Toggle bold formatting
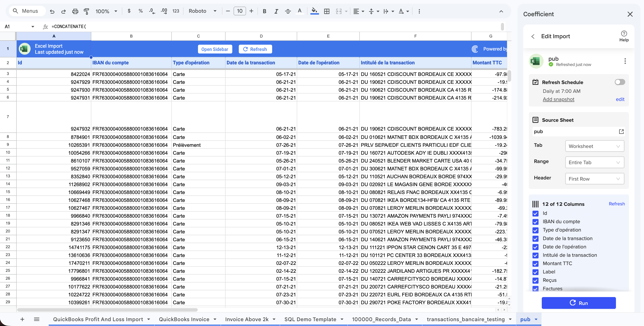 264,11
